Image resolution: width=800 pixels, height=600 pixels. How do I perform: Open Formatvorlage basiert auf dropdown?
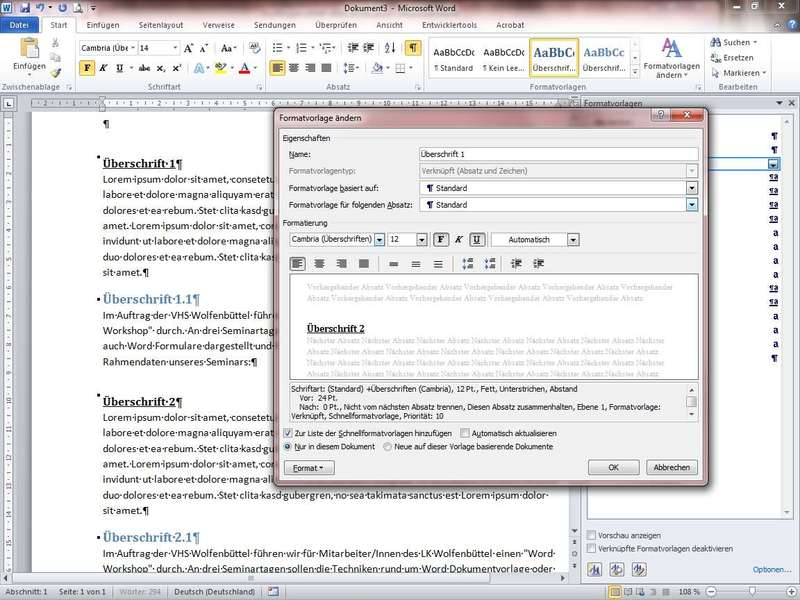pyautogui.click(x=691, y=188)
